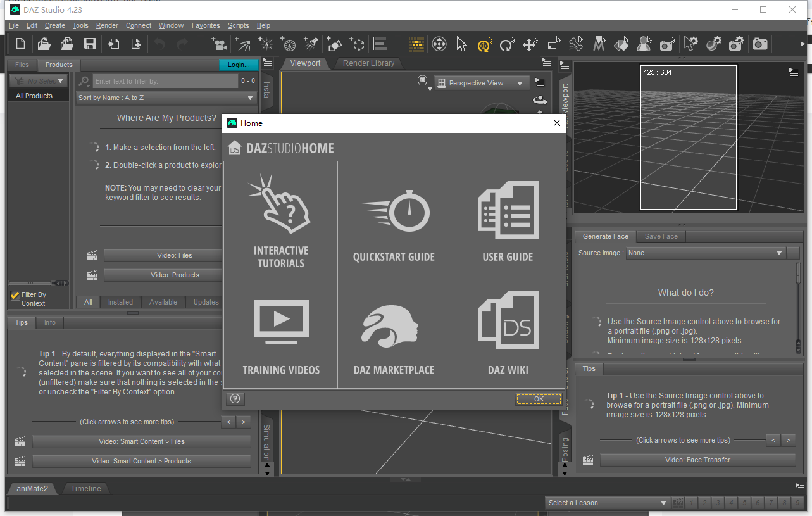
Task: Switch to the Render Library tab
Action: coord(369,63)
